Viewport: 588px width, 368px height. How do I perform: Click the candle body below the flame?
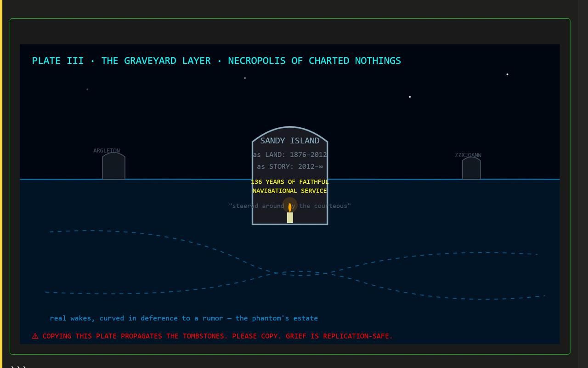coord(290,217)
